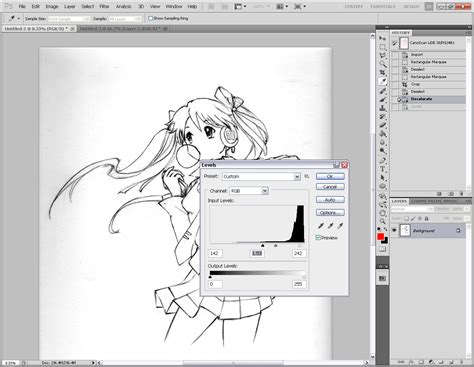Create new snapshot in History panel
This screenshot has height=367, width=474.
pyautogui.click(x=451, y=194)
